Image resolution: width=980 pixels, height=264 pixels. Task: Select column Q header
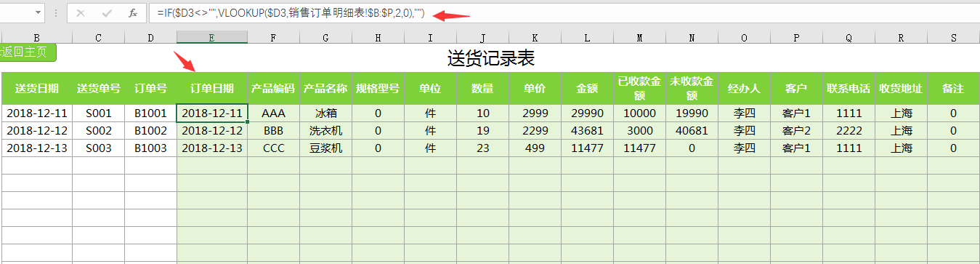coord(849,37)
